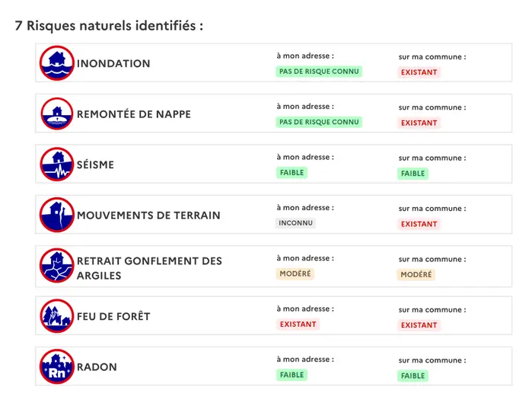Click the commune MODÉRÉ badge for argiles

click(x=416, y=274)
